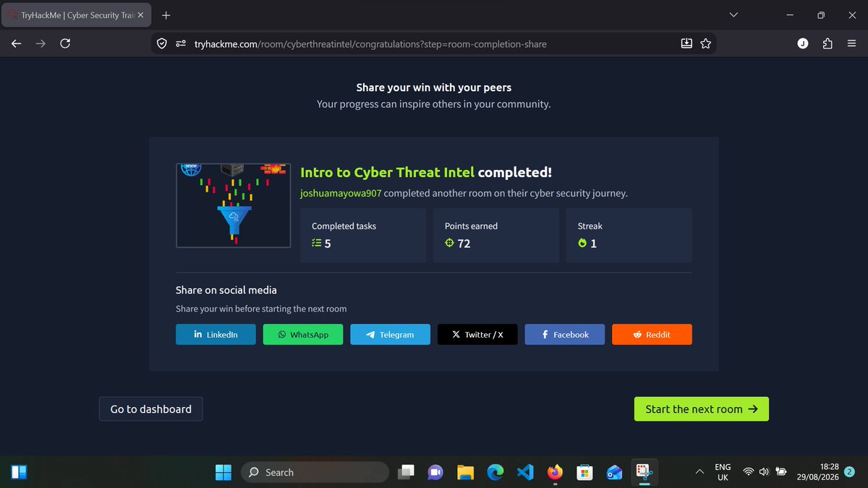Viewport: 868px width, 488px height.
Task: Expand the list all tabs dropdown
Action: [x=734, y=15]
